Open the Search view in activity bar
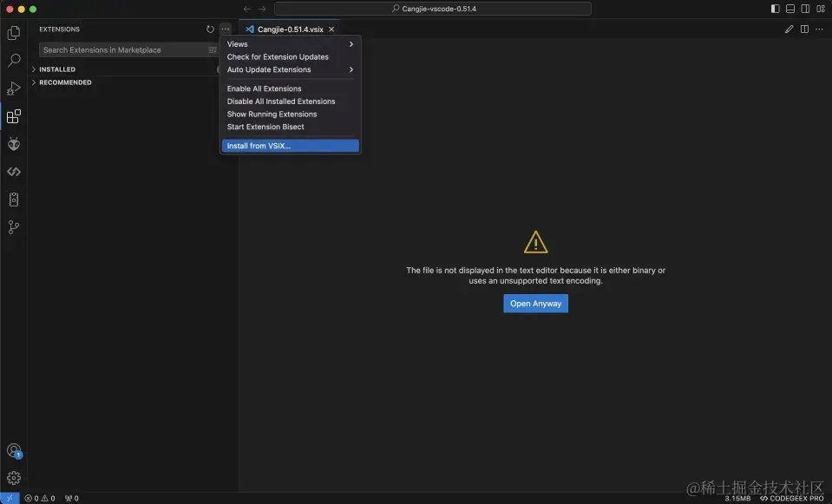This screenshot has height=504, width=832. point(14,61)
